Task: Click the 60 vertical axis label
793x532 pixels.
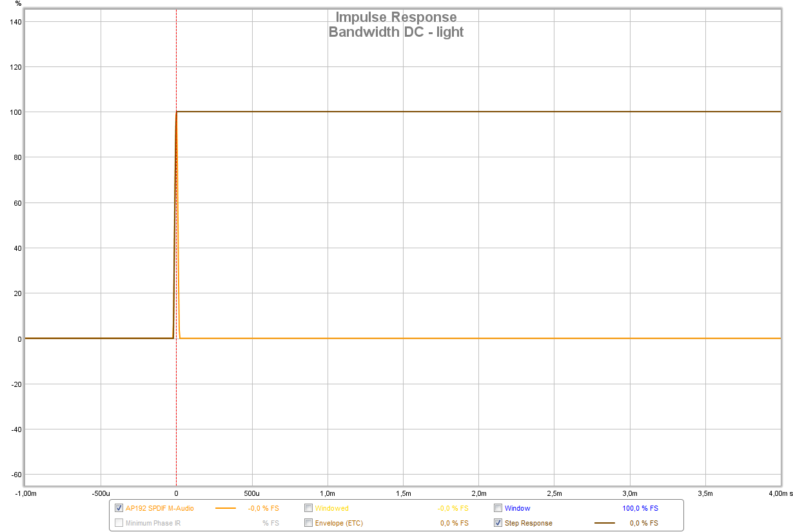Action: click(17, 203)
